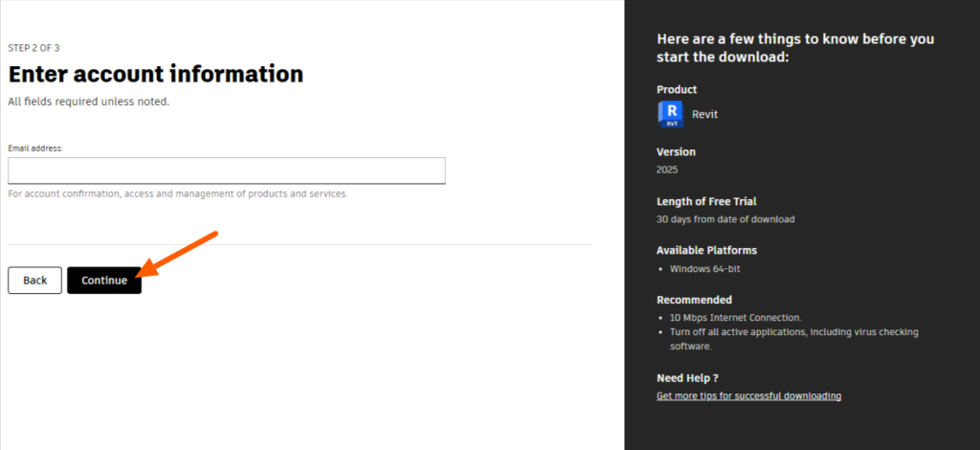Click the Need Help ? heading
Image resolution: width=980 pixels, height=450 pixels.
(687, 378)
